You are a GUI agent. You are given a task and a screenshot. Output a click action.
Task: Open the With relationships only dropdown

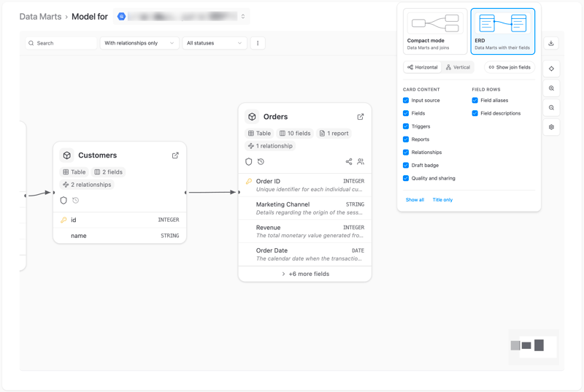click(x=139, y=43)
